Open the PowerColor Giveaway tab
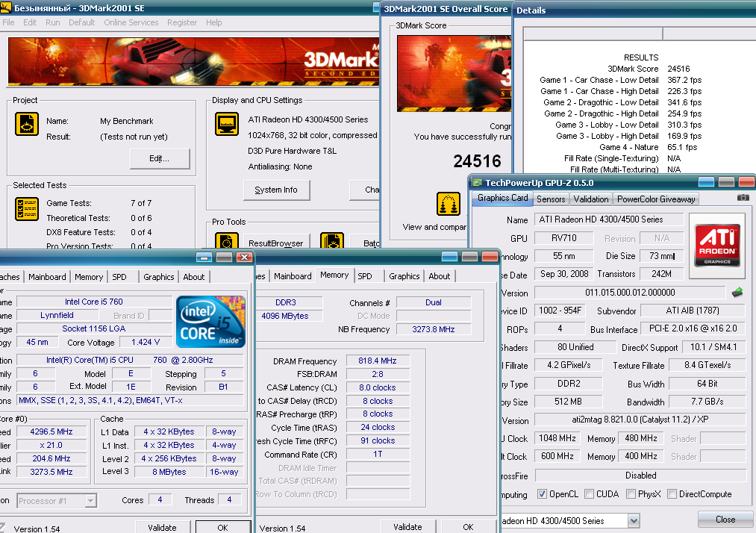The height and width of the screenshot is (533, 756). click(656, 199)
